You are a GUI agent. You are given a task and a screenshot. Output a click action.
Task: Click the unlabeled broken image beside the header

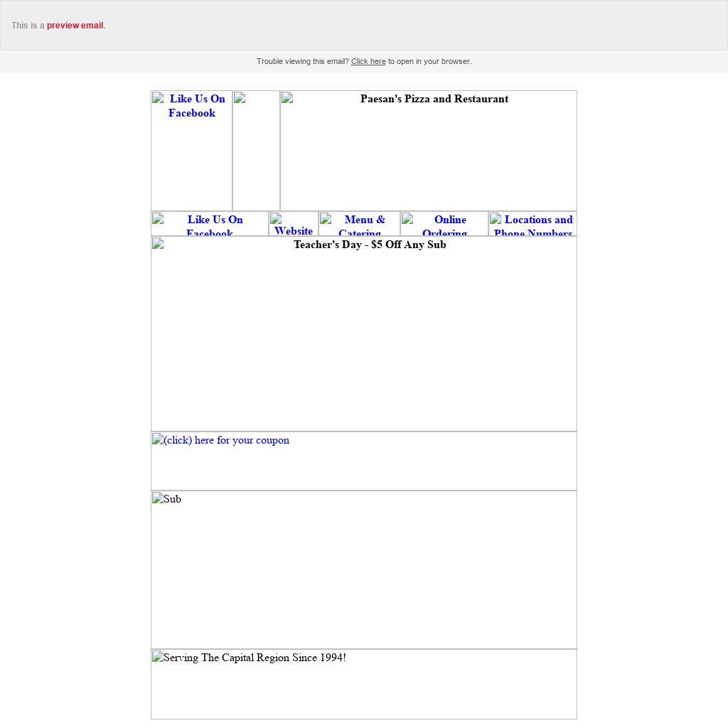coord(240,98)
